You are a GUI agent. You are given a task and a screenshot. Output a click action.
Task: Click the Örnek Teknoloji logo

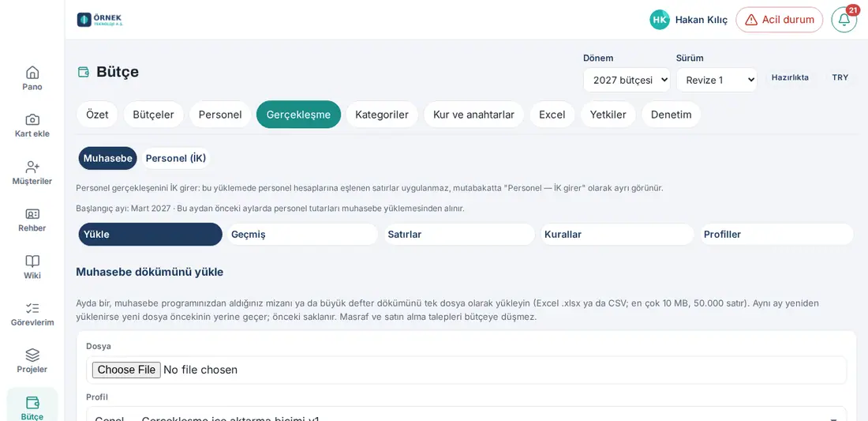[x=100, y=20]
